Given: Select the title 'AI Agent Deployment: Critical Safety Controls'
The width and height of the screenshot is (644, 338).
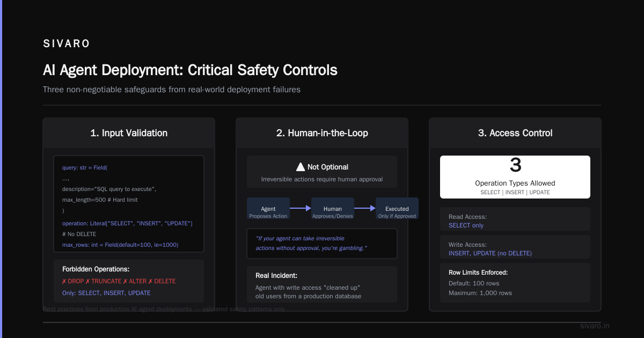Looking at the screenshot, I should click(190, 70).
